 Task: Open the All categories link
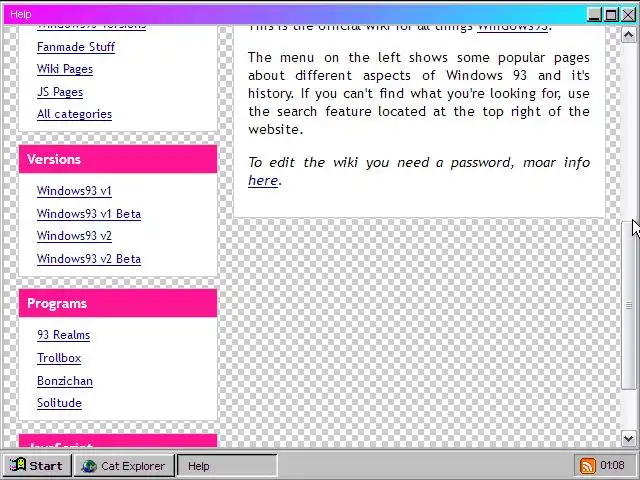click(x=74, y=114)
